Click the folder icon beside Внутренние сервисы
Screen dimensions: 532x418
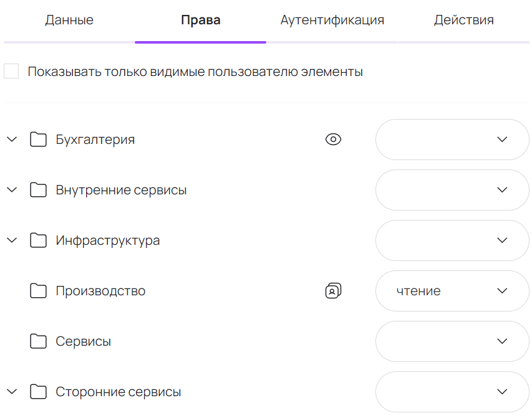point(38,189)
